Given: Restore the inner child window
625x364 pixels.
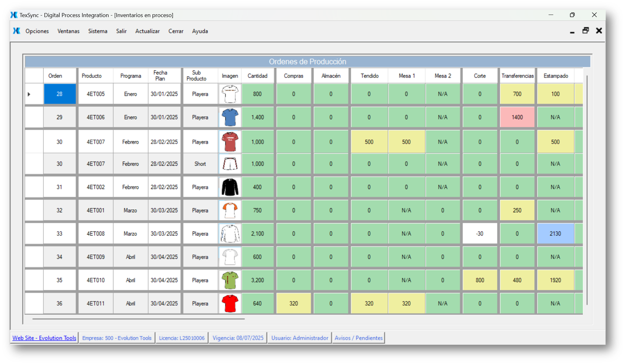Looking at the screenshot, I should tap(585, 30).
